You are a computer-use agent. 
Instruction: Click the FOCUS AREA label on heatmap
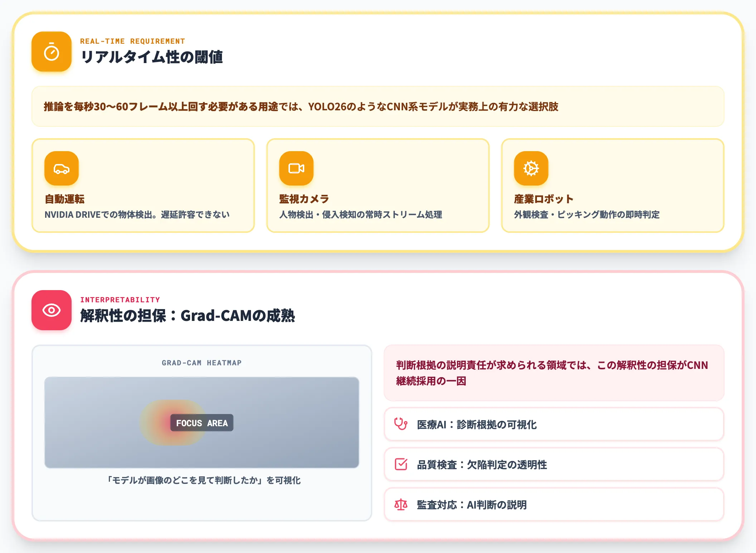pos(202,423)
